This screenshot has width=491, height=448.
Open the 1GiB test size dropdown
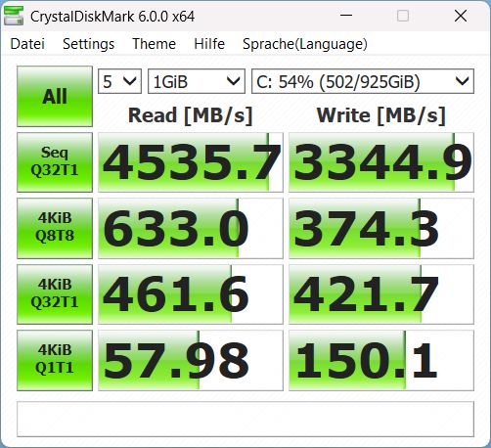(197, 81)
